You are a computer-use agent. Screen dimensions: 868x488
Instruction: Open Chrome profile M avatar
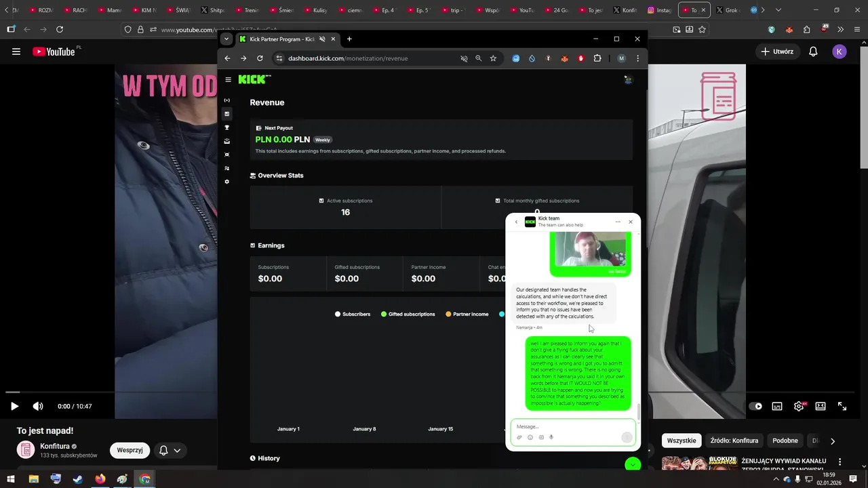[x=621, y=58]
